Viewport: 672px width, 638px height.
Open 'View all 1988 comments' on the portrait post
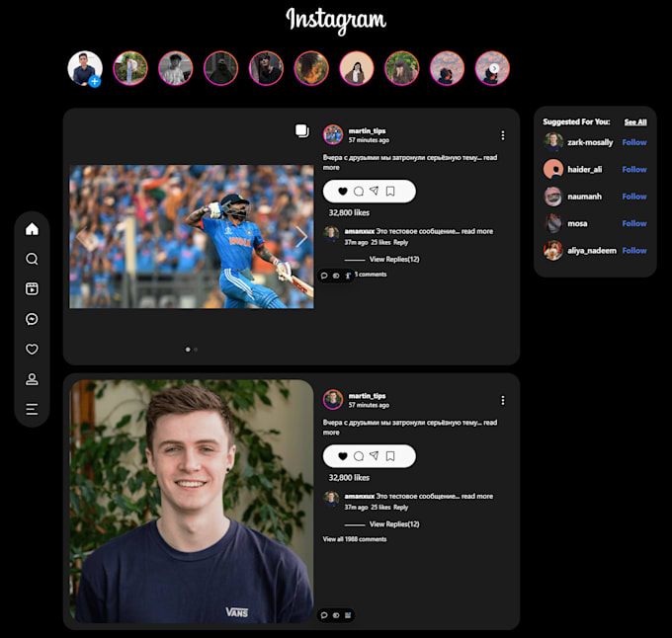tap(355, 539)
